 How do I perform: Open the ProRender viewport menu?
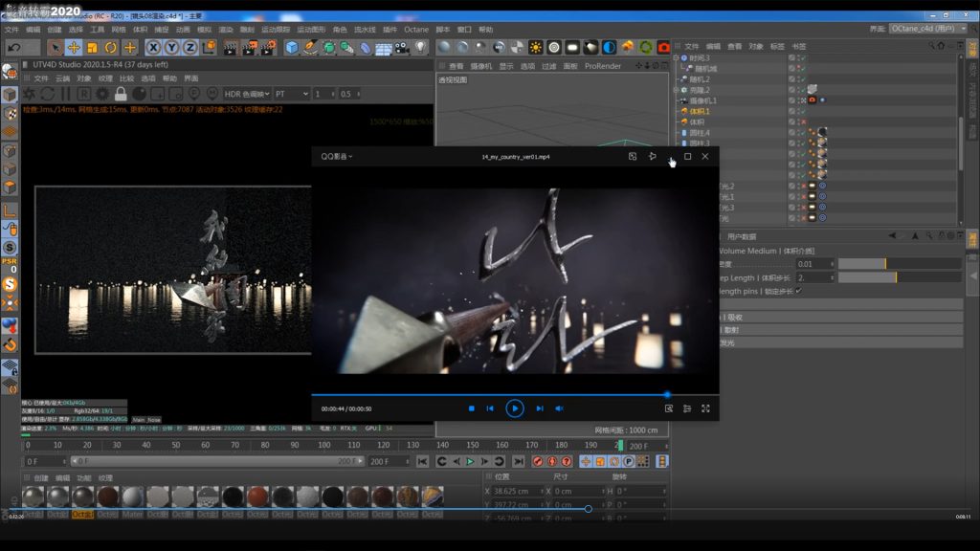point(603,66)
